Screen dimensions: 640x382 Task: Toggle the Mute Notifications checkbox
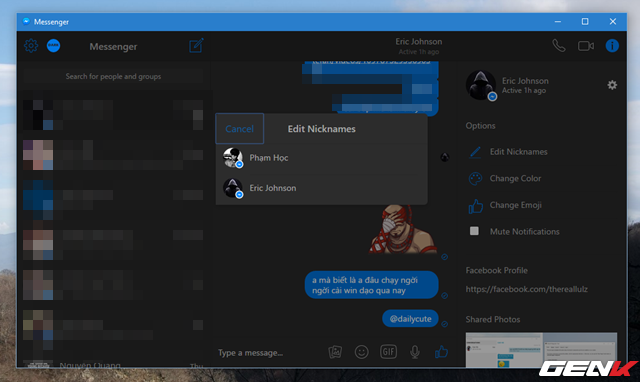(474, 231)
